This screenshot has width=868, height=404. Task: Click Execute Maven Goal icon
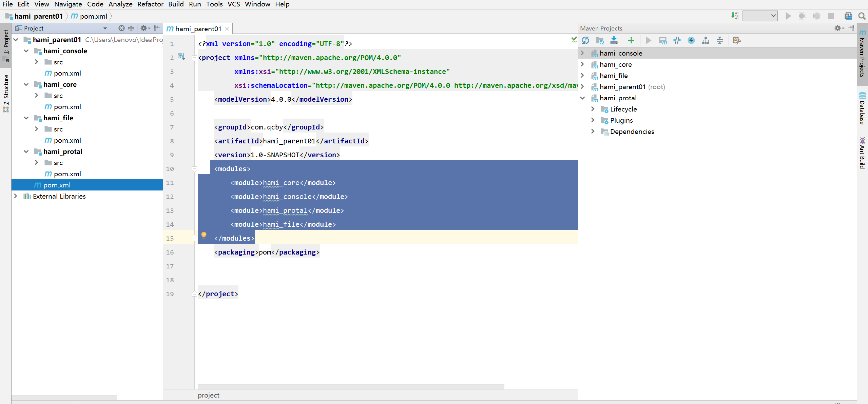pyautogui.click(x=662, y=41)
